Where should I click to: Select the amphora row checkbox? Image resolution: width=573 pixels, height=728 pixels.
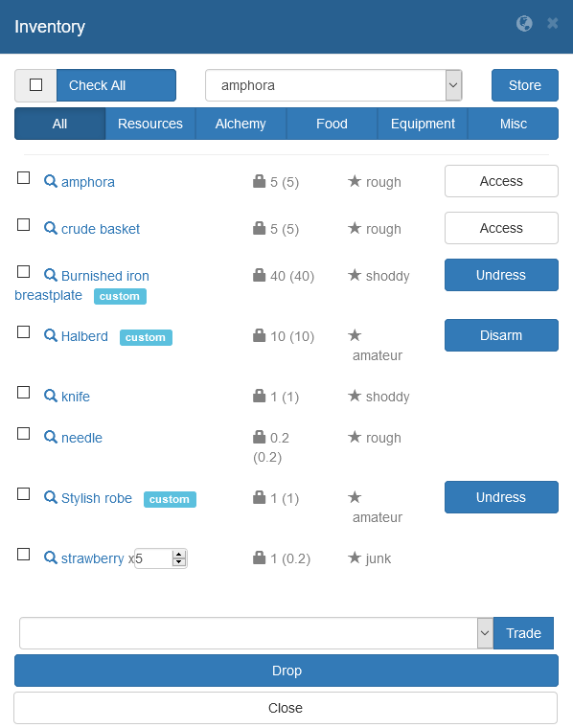click(24, 178)
